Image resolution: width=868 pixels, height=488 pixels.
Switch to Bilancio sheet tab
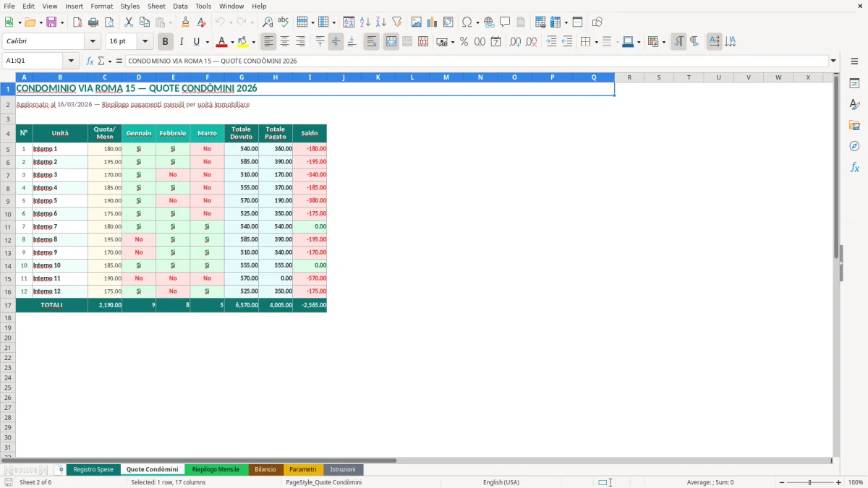265,469
